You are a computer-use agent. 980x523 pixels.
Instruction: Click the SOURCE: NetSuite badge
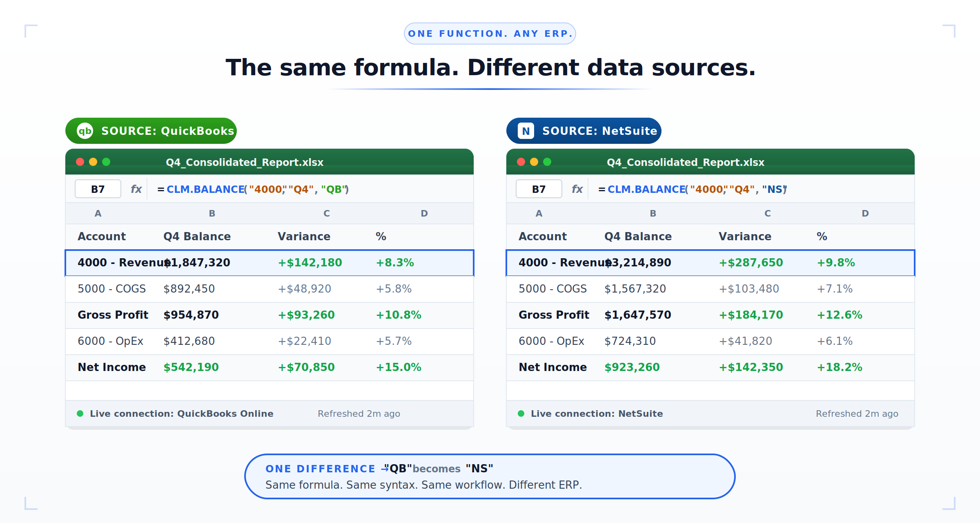pyautogui.click(x=584, y=131)
